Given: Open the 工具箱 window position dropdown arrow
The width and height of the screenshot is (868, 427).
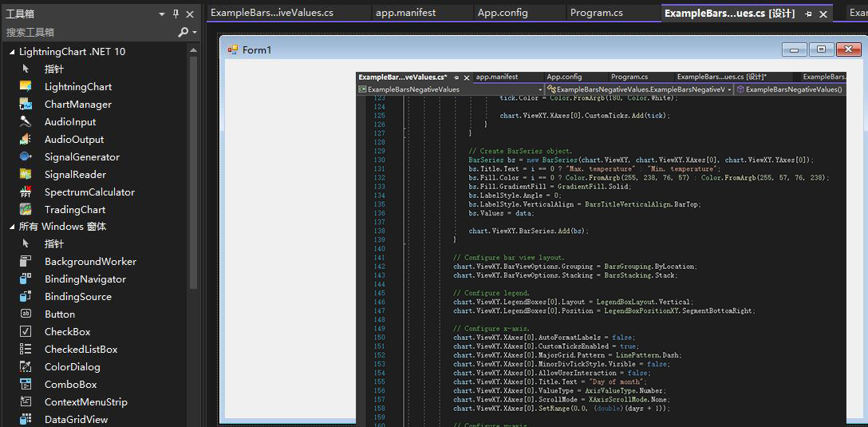Looking at the screenshot, I should pyautogui.click(x=162, y=14).
